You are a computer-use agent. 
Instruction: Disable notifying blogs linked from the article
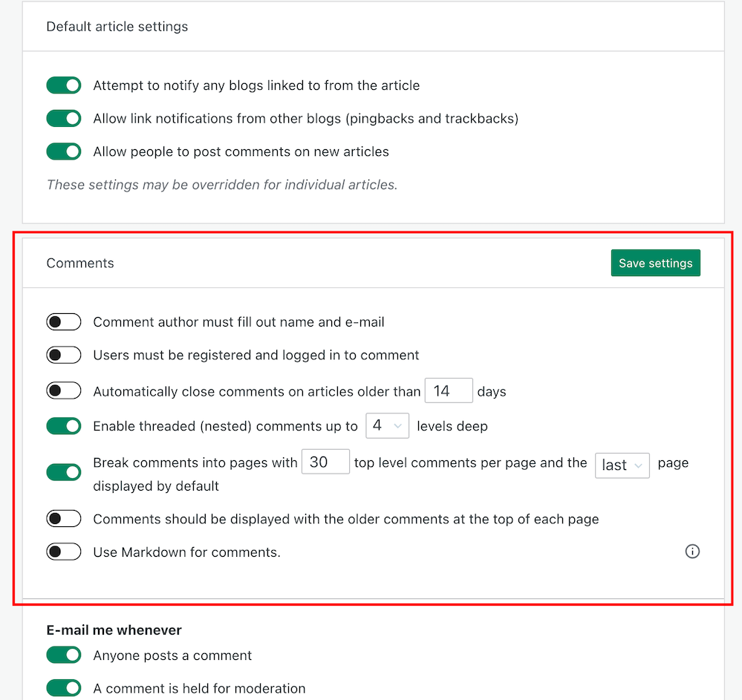coord(64,85)
